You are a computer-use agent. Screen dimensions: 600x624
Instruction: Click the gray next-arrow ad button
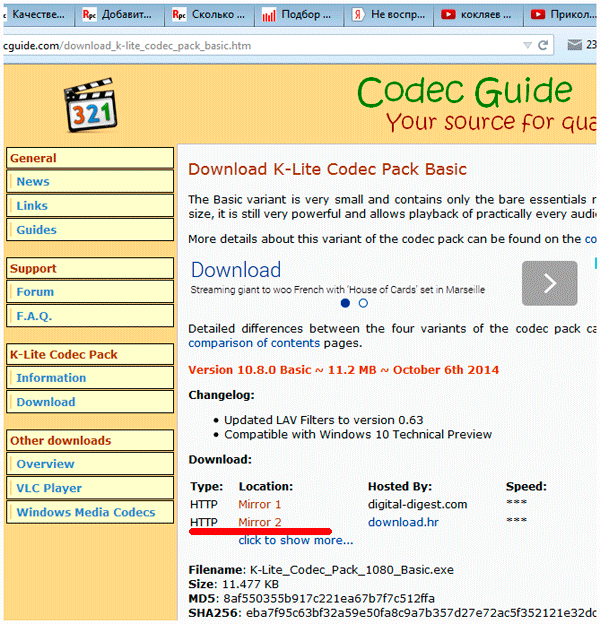click(x=549, y=283)
